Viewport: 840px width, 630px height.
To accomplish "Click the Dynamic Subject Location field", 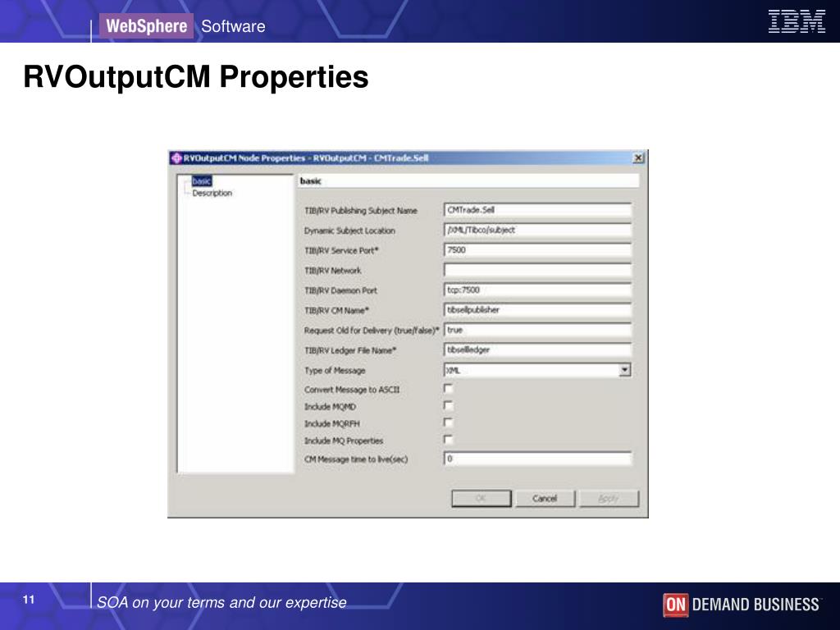I will 538,230.
